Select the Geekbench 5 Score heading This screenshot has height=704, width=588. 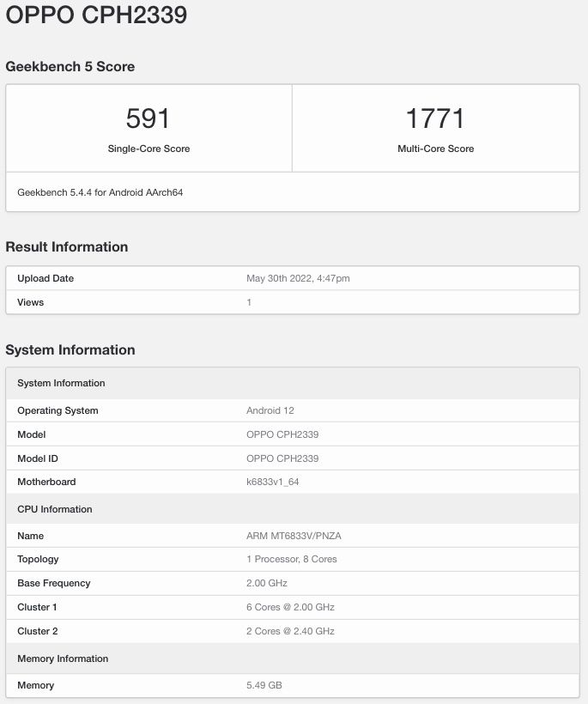pyautogui.click(x=70, y=66)
